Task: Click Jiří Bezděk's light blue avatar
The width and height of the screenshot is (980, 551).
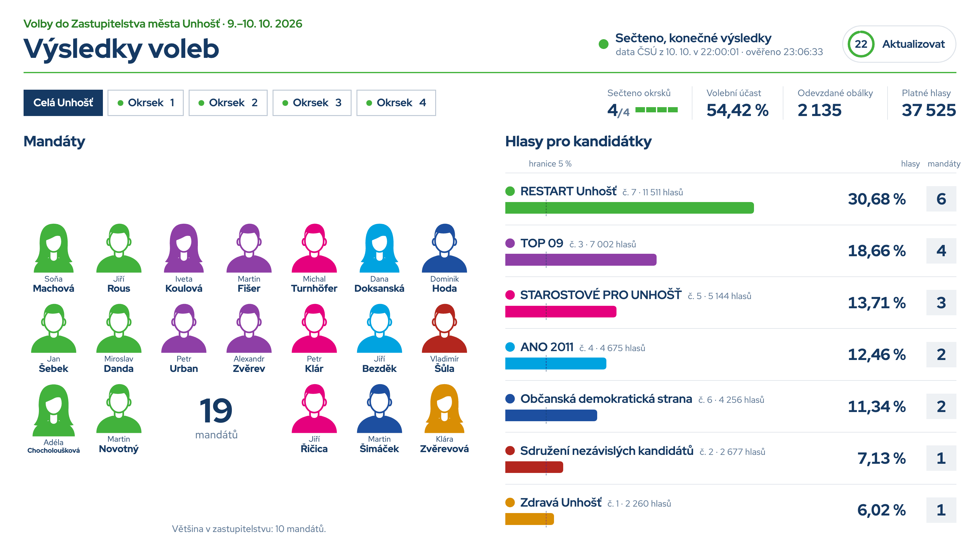Action: (379, 328)
